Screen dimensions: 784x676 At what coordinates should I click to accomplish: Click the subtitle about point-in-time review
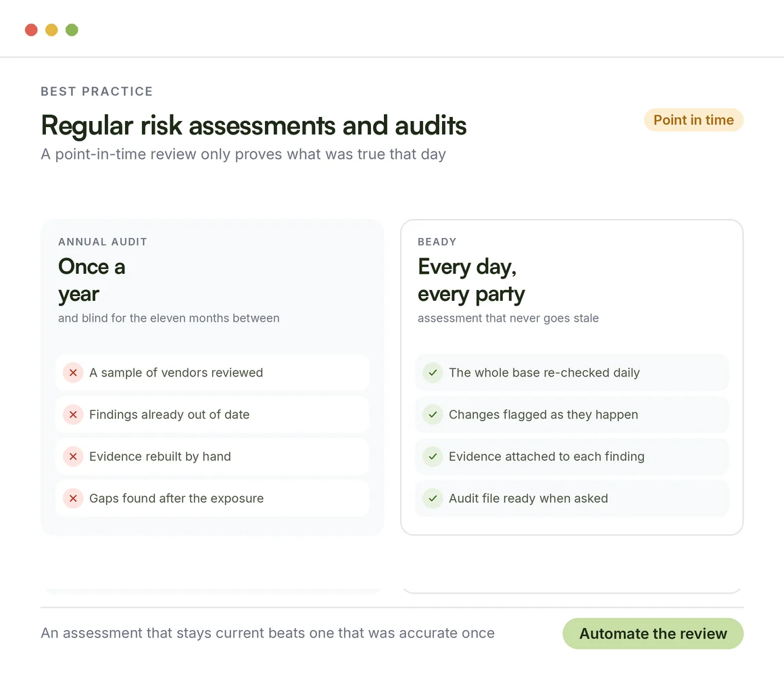(243, 154)
